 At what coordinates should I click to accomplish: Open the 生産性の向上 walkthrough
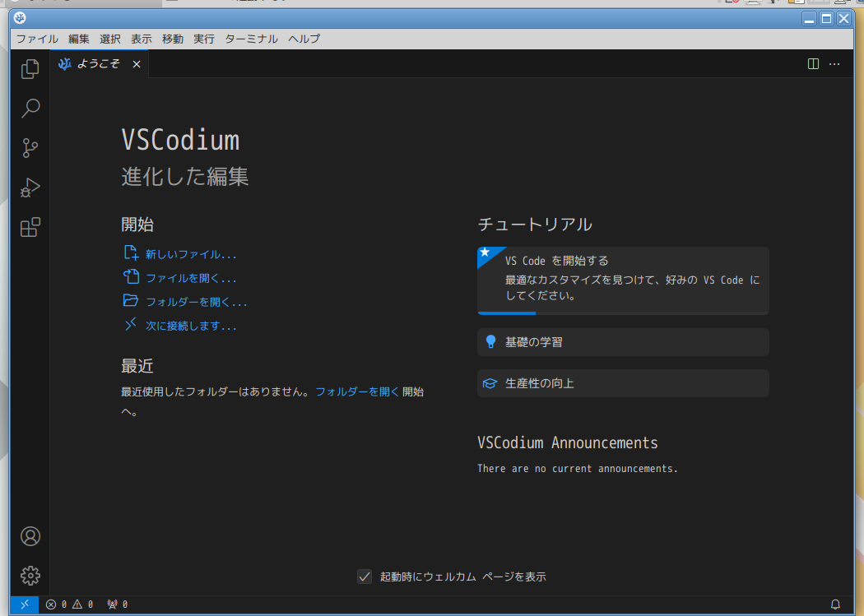[623, 383]
